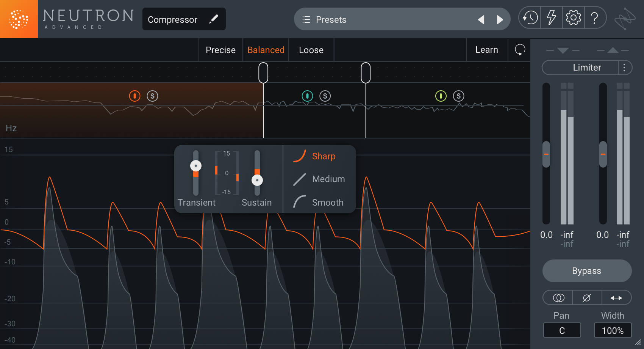Open settings with the gear icon
The height and width of the screenshot is (349, 644).
573,18
